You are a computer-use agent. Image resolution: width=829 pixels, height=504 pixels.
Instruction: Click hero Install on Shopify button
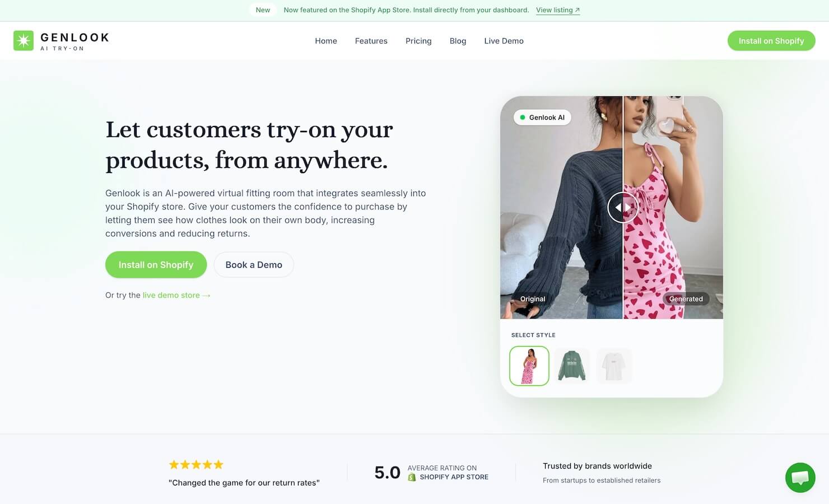pyautogui.click(x=156, y=265)
